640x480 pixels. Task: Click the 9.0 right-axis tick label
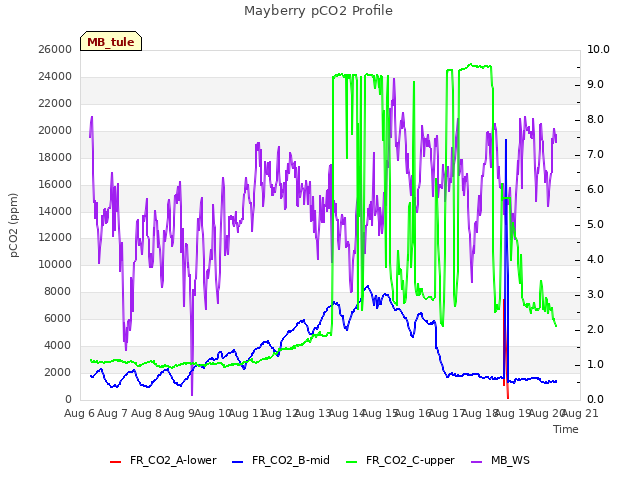tap(595, 84)
